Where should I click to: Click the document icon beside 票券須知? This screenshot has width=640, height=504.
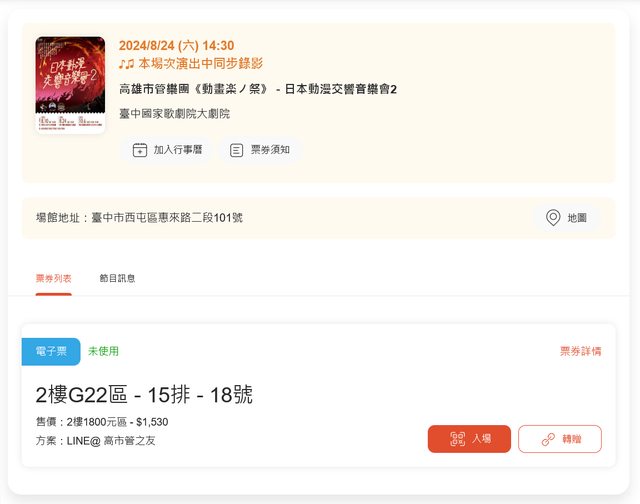coord(237,150)
